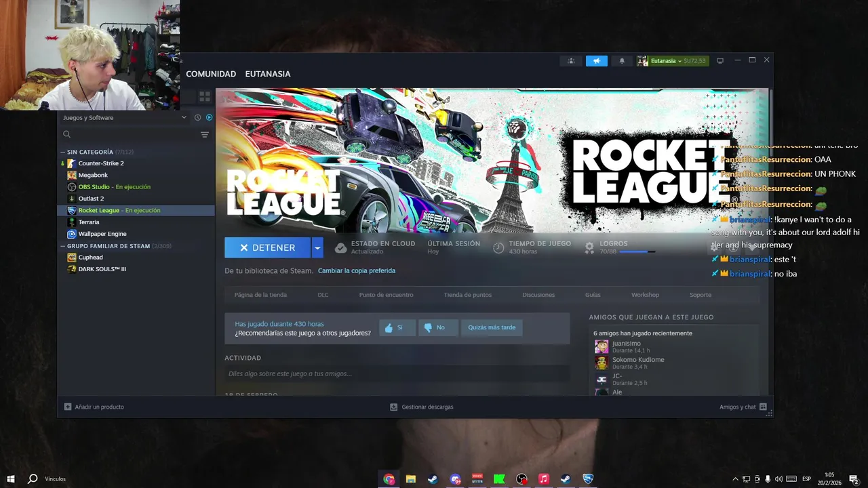Click achievements progress bar 70/88

[x=637, y=251]
